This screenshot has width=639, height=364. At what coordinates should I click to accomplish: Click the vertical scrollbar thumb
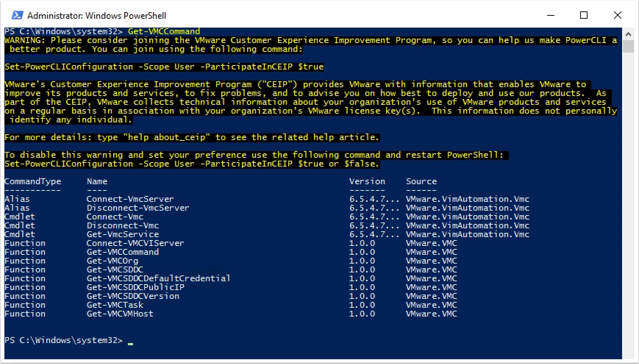tap(628, 46)
